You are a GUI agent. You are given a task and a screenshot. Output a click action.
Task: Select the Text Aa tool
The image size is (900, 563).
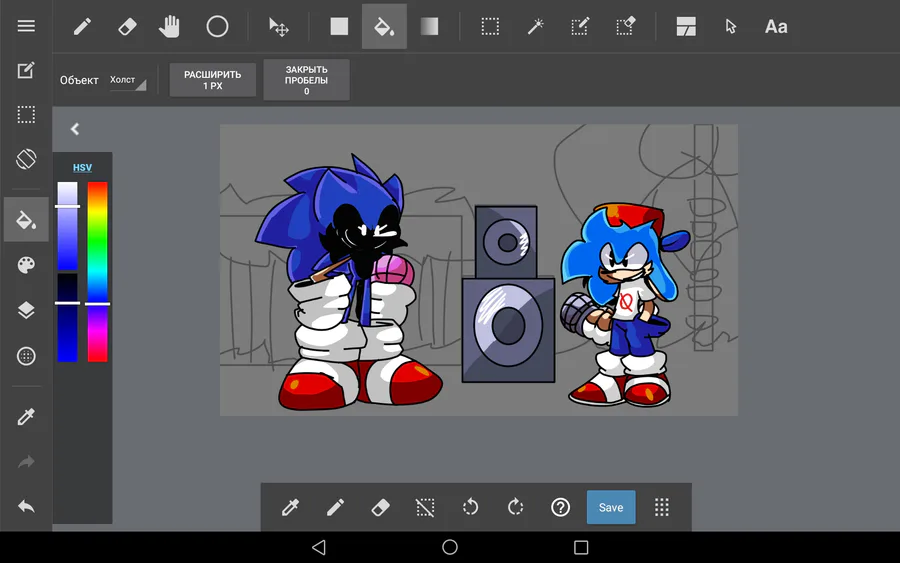(776, 26)
